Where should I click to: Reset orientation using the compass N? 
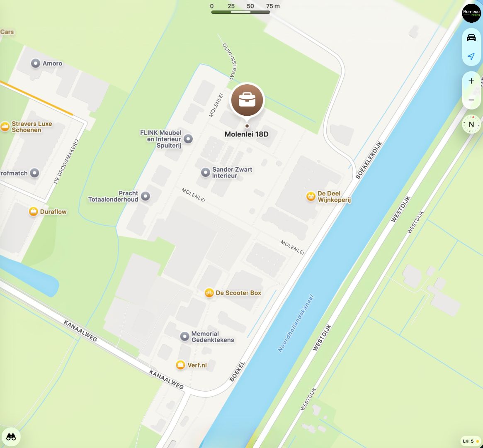click(471, 124)
